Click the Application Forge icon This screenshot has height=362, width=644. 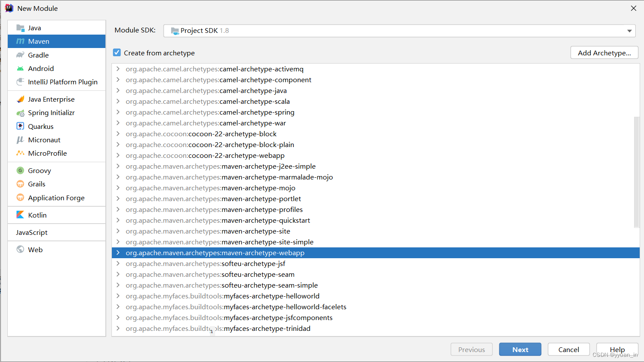pyautogui.click(x=20, y=198)
